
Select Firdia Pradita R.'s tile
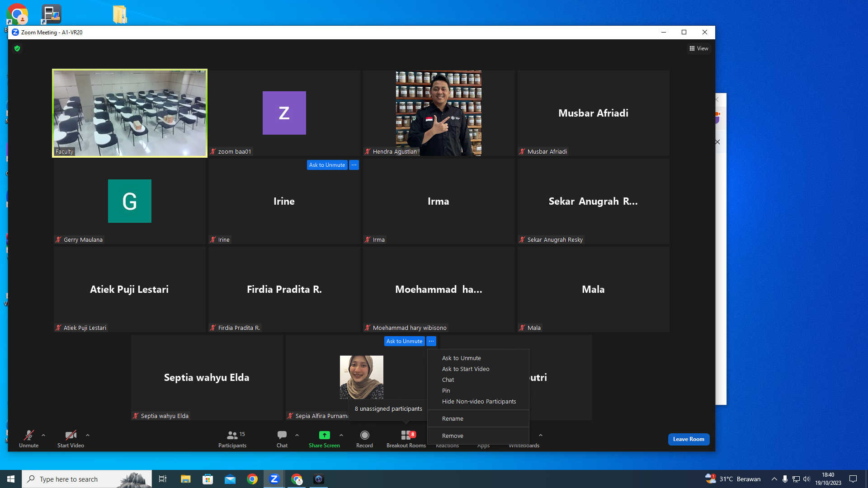(x=284, y=289)
